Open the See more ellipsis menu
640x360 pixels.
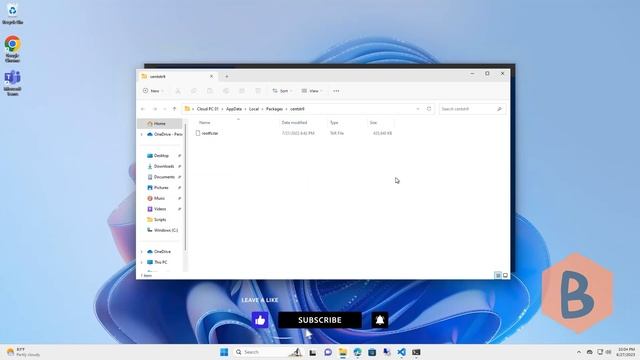tap(336, 91)
